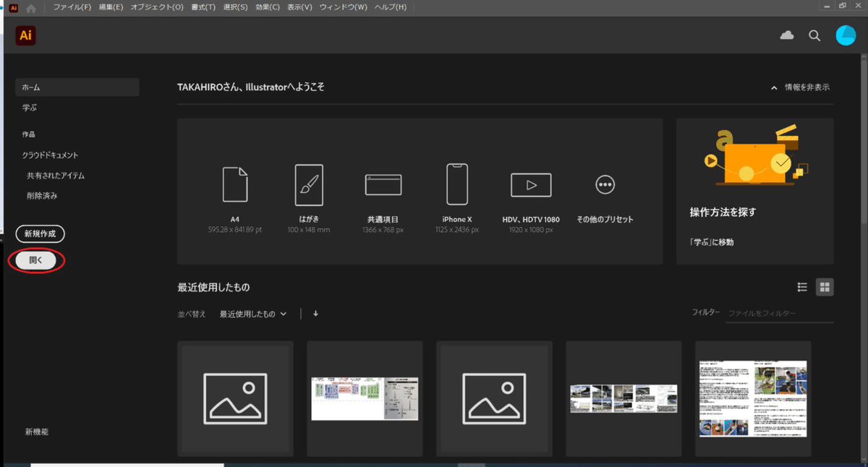Click the 新規作成 button

[40, 233]
